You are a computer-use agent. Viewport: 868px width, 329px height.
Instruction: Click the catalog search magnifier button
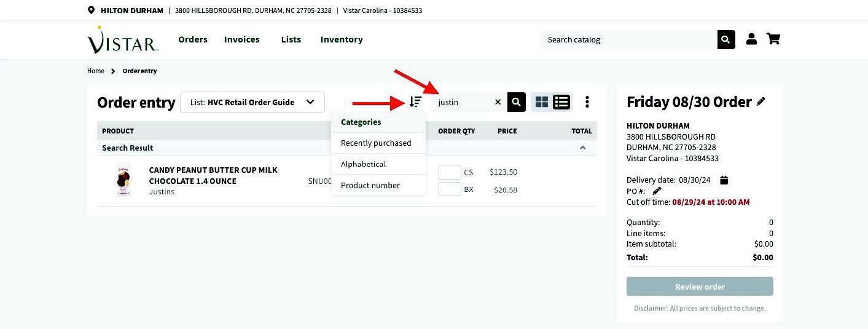pyautogui.click(x=726, y=39)
